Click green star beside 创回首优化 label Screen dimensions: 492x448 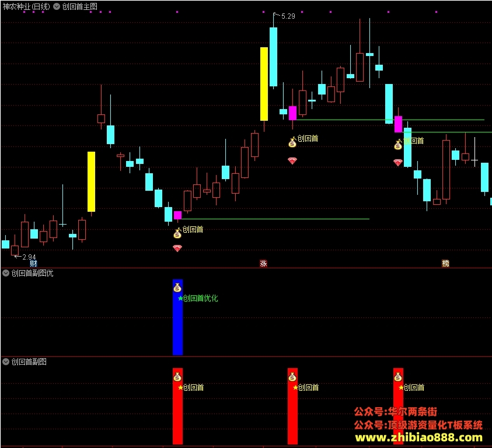[x=180, y=298]
